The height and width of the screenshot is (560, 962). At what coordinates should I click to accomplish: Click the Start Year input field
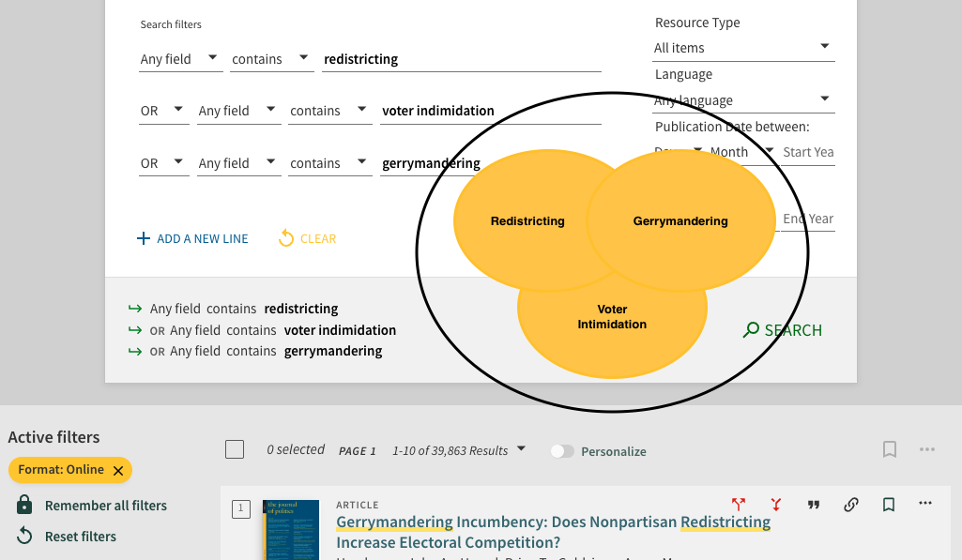tap(807, 152)
